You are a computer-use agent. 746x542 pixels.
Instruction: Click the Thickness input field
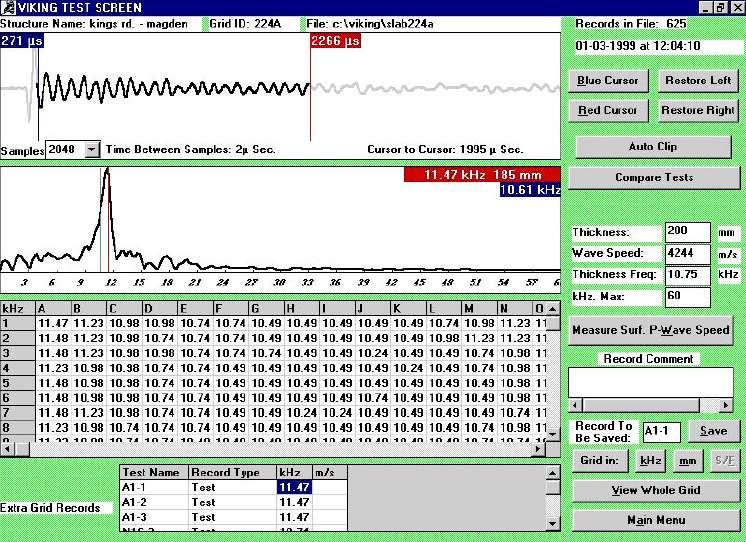point(687,232)
